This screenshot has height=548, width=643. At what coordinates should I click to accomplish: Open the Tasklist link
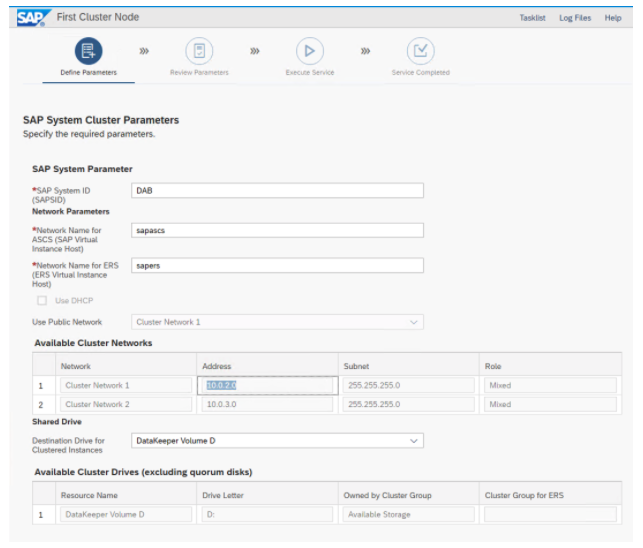point(532,18)
